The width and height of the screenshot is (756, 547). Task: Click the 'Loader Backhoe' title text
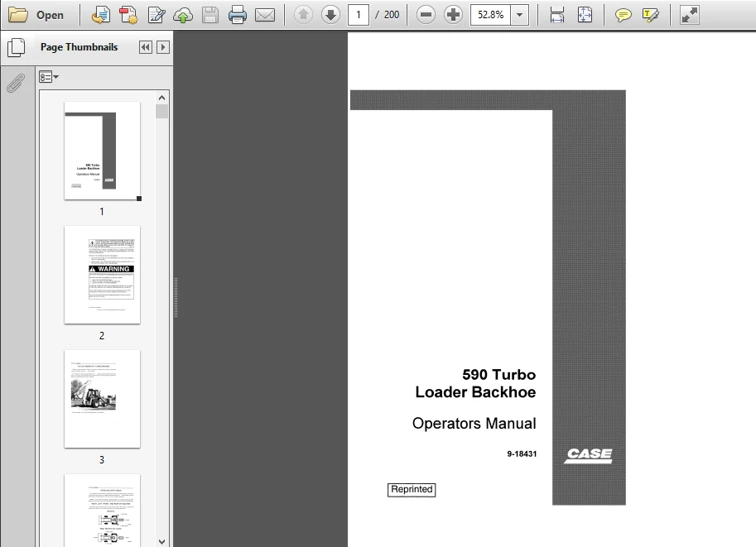tap(475, 391)
